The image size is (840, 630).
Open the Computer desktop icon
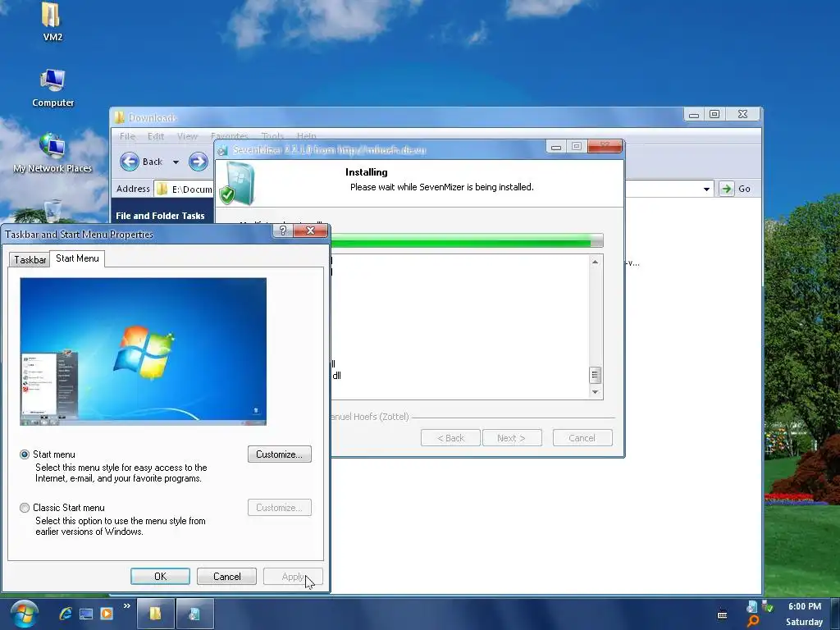click(x=52, y=89)
